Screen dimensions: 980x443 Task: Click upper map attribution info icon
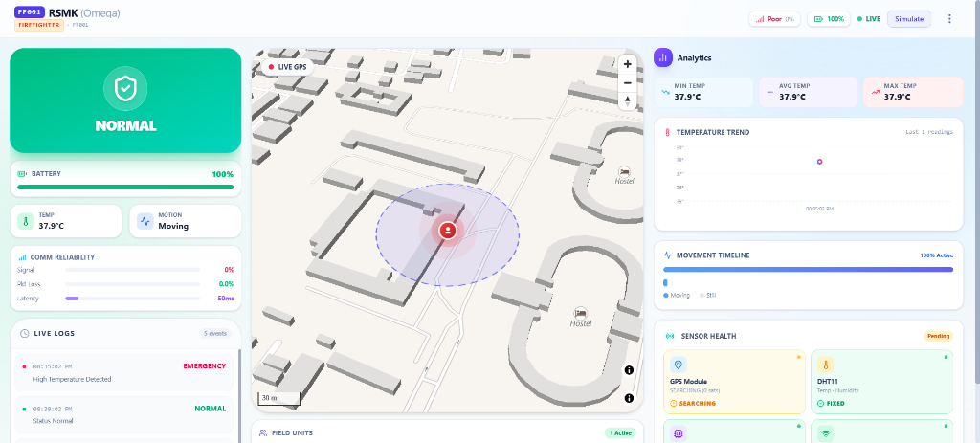click(x=629, y=370)
